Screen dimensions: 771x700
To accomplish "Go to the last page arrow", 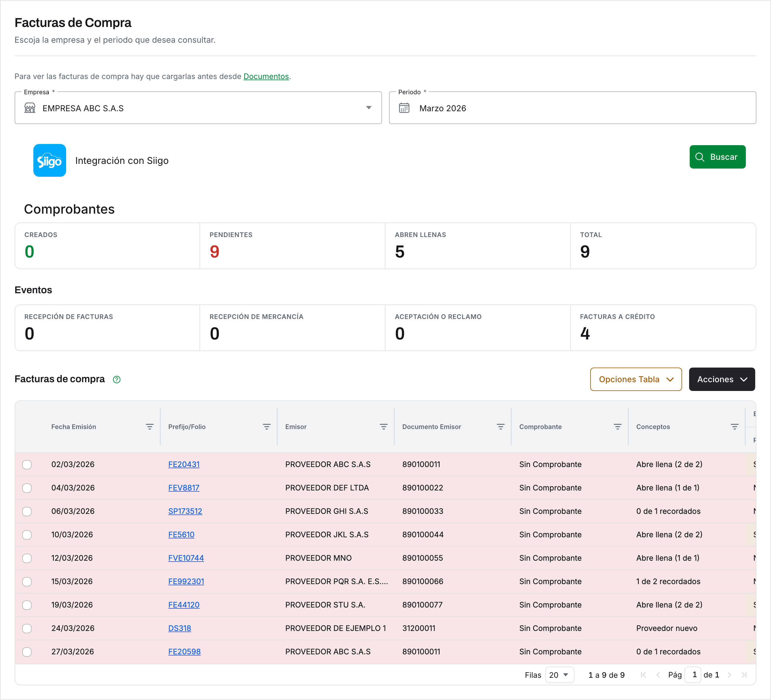I will coord(744,675).
